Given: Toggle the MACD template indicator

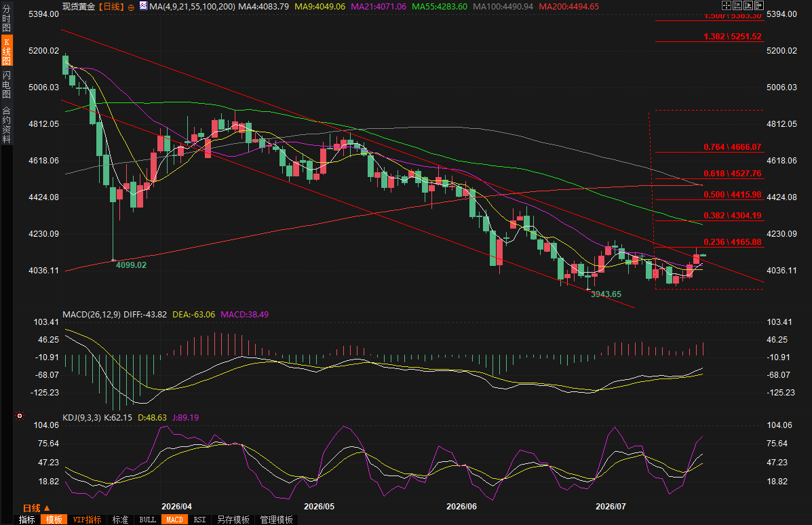Looking at the screenshot, I should (x=174, y=520).
